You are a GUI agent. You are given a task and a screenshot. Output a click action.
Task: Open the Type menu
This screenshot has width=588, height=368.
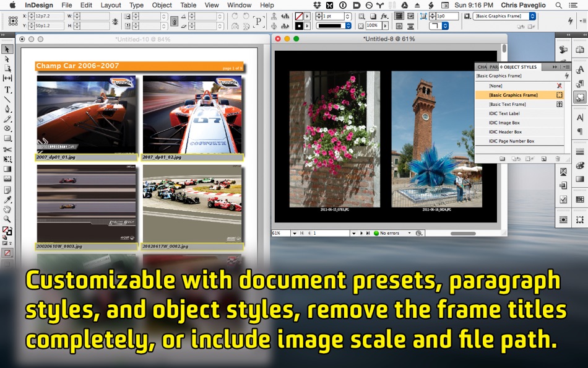[x=137, y=5]
